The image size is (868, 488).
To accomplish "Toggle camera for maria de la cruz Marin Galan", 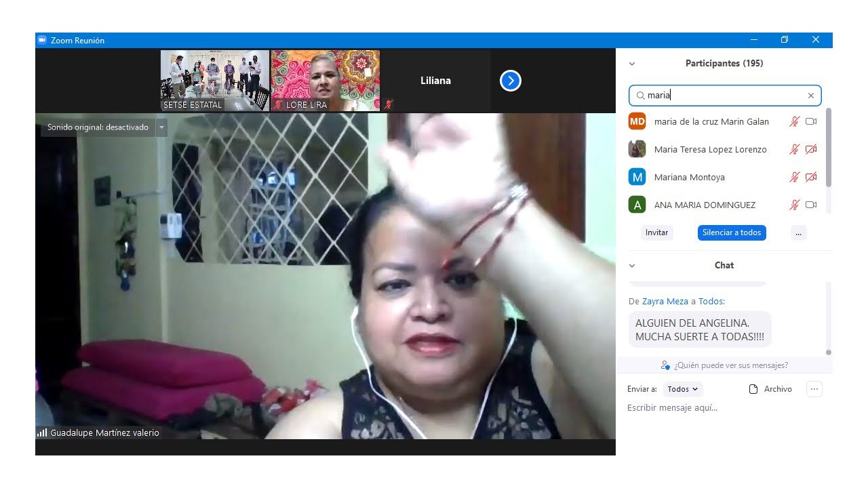I will [x=811, y=122].
